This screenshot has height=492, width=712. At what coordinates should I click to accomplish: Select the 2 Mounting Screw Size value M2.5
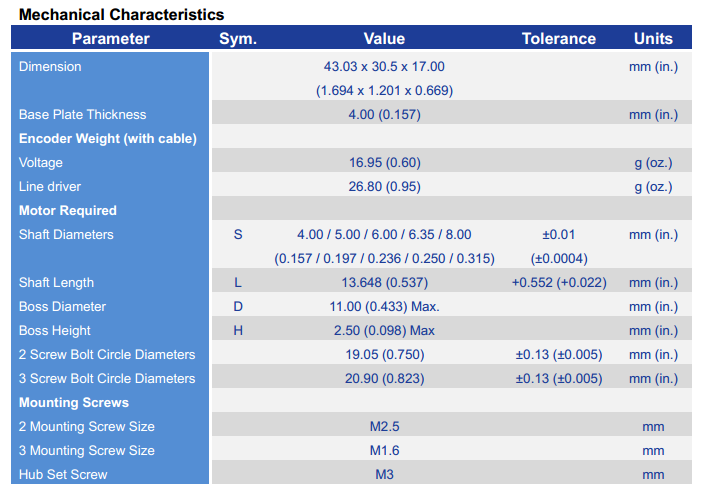384,427
